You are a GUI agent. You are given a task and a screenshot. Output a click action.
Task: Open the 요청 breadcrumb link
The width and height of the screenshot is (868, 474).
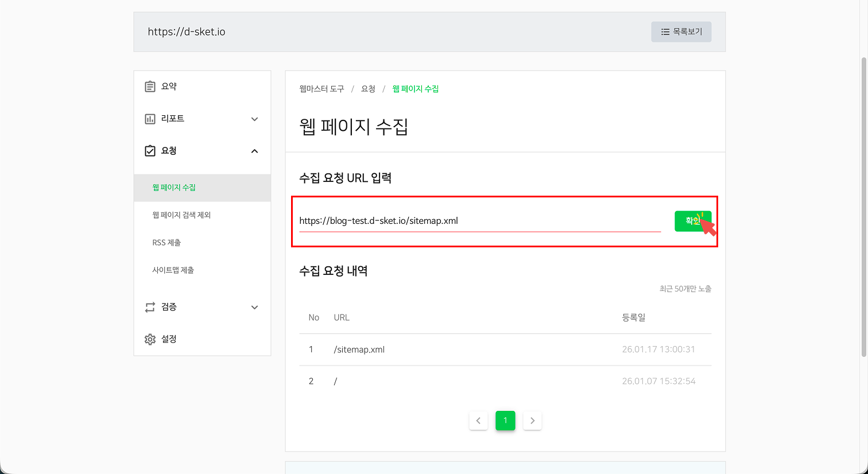368,89
